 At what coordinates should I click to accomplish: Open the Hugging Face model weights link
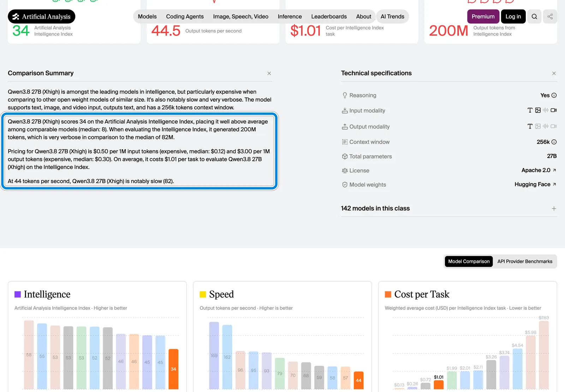[535, 185]
